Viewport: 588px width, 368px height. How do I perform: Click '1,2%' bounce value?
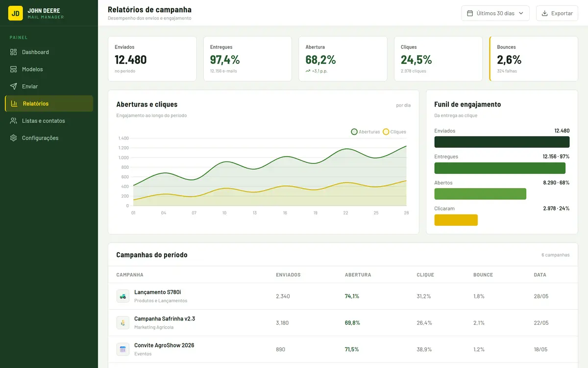pyautogui.click(x=479, y=349)
